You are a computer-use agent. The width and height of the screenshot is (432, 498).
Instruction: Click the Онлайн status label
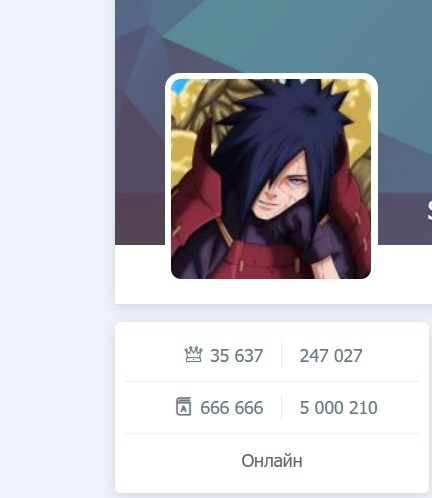[272, 461]
